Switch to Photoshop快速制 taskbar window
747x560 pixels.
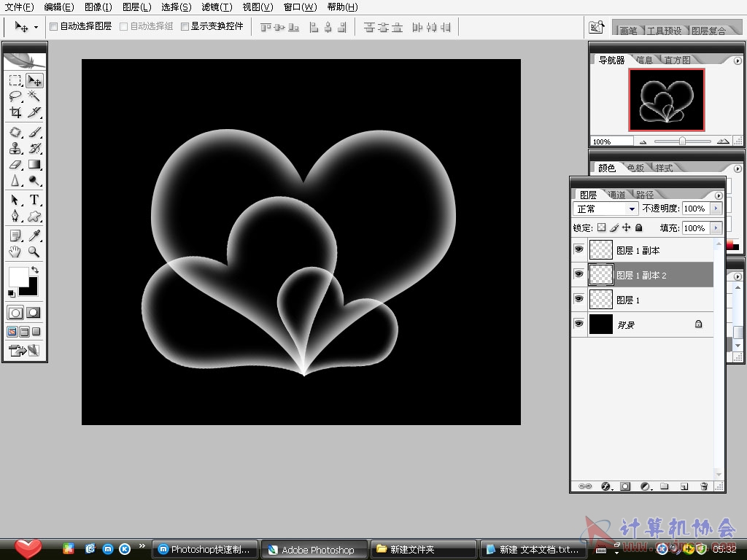(205, 550)
